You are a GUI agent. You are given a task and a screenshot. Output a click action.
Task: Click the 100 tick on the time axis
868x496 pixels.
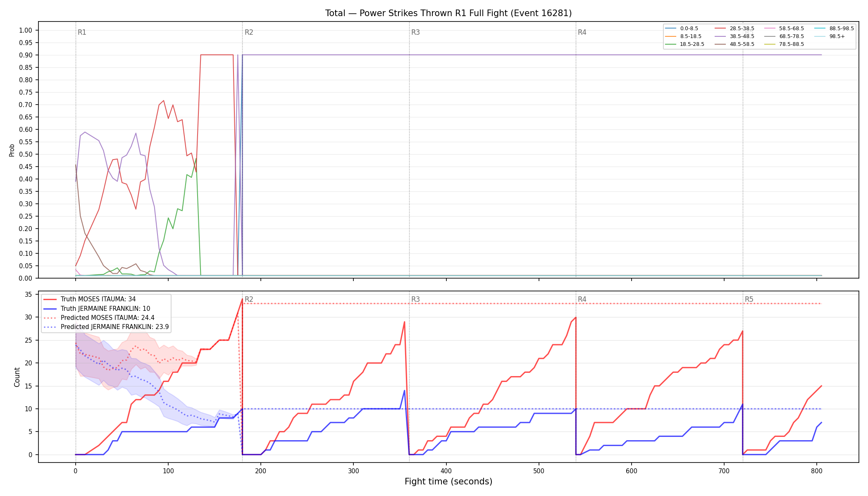point(168,471)
